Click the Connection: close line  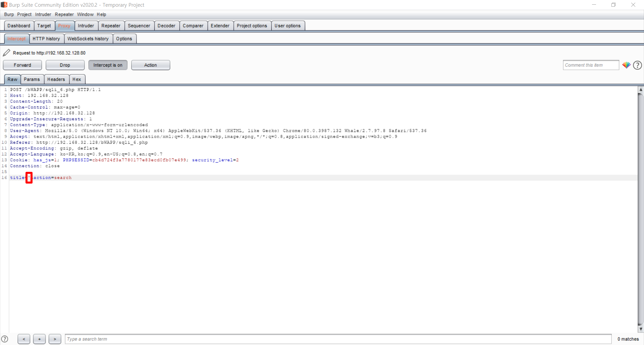click(x=35, y=166)
